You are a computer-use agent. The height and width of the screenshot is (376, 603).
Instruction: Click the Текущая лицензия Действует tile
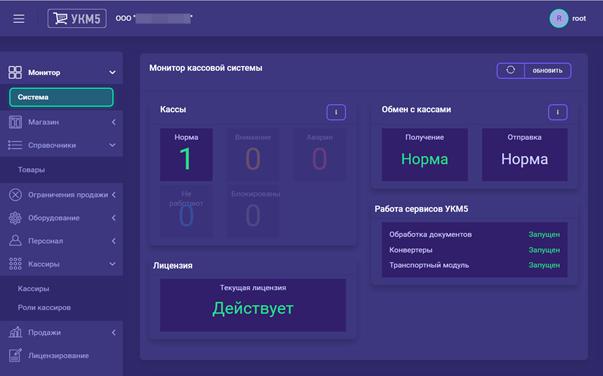pos(253,305)
